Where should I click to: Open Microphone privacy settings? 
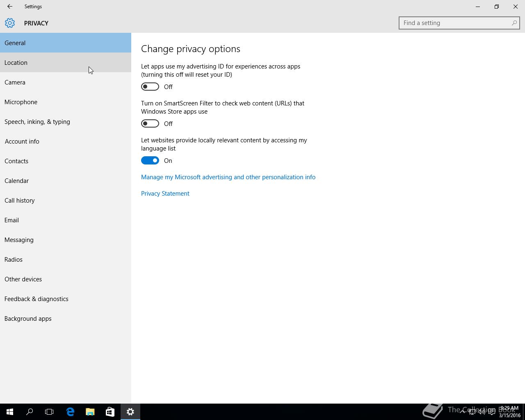[66, 102]
